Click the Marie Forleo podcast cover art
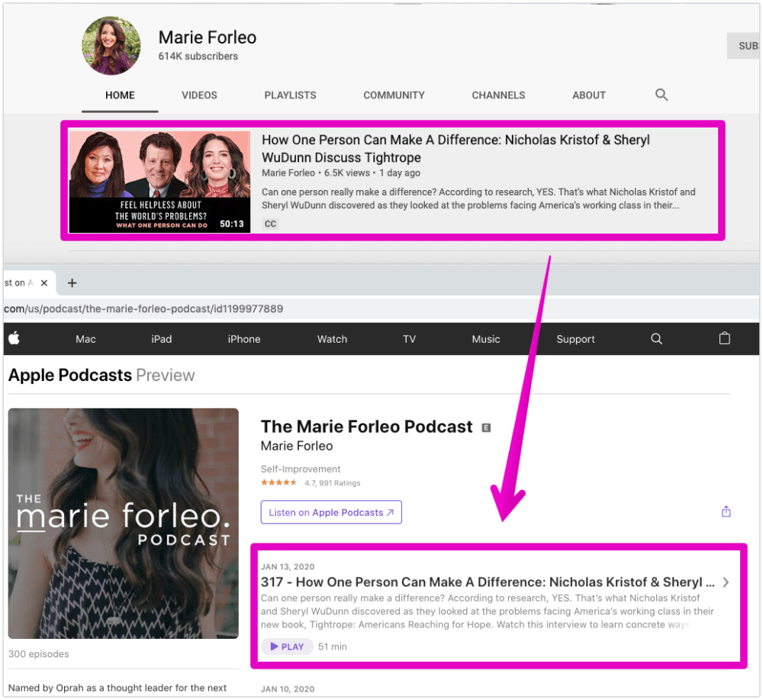763x700 pixels. [x=123, y=524]
